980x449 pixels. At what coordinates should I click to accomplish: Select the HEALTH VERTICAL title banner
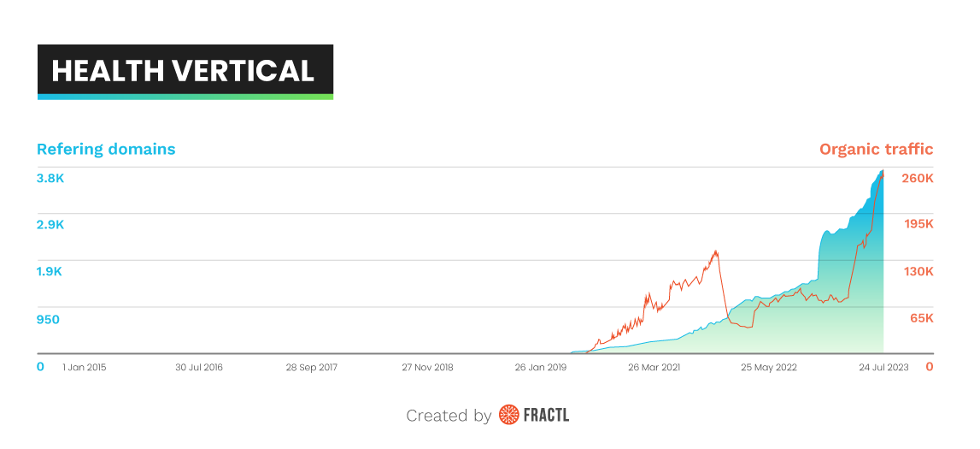[x=185, y=70]
